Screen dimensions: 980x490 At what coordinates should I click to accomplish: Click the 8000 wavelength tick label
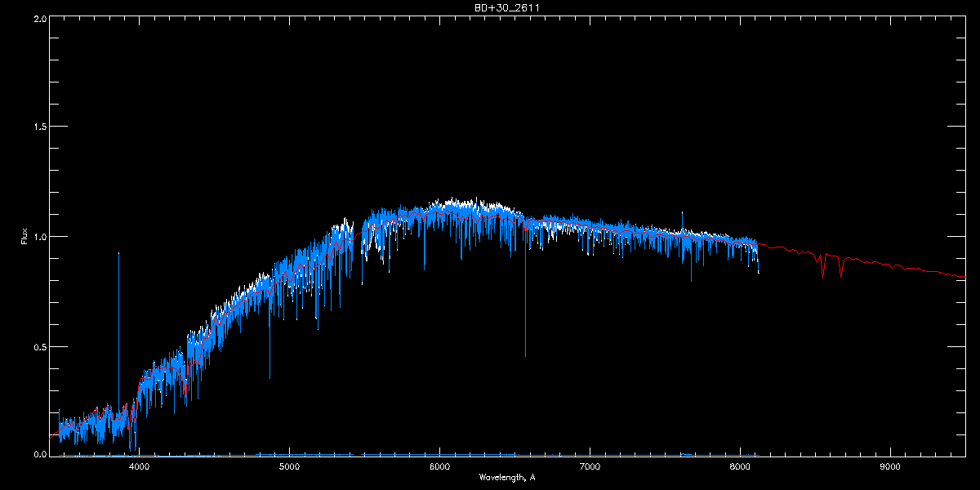coord(740,467)
